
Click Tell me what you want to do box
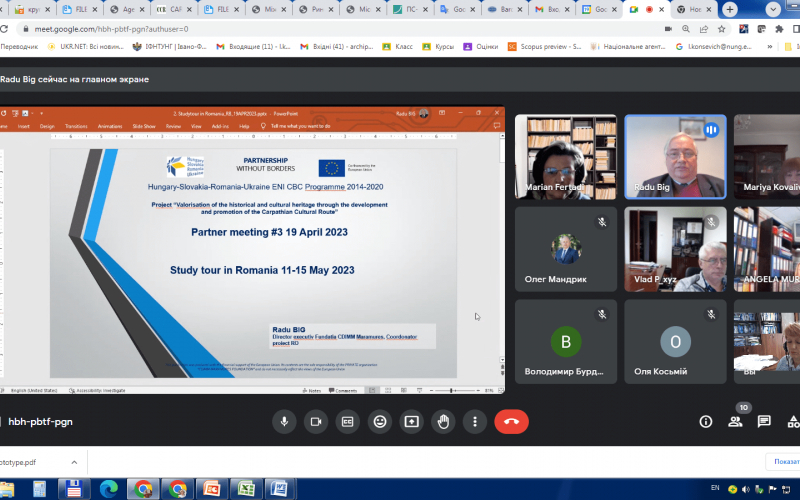pyautogui.click(x=296, y=126)
